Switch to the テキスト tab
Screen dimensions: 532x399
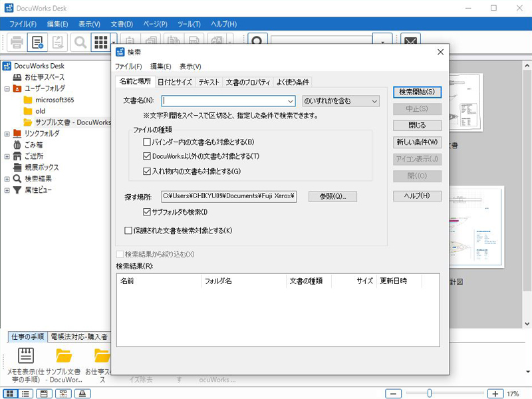(209, 82)
